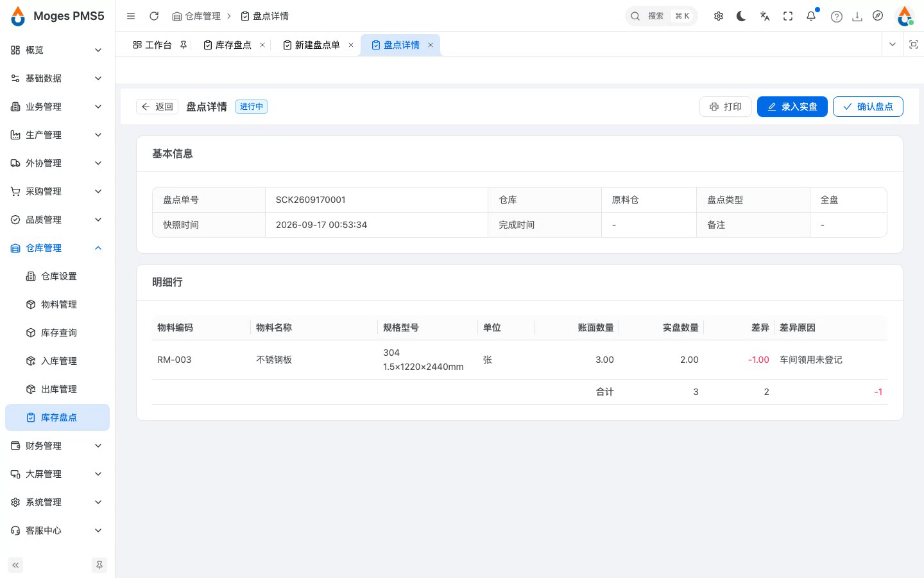The width and height of the screenshot is (924, 578).
Task: Enter fullscreen mode icon
Action: click(x=788, y=16)
